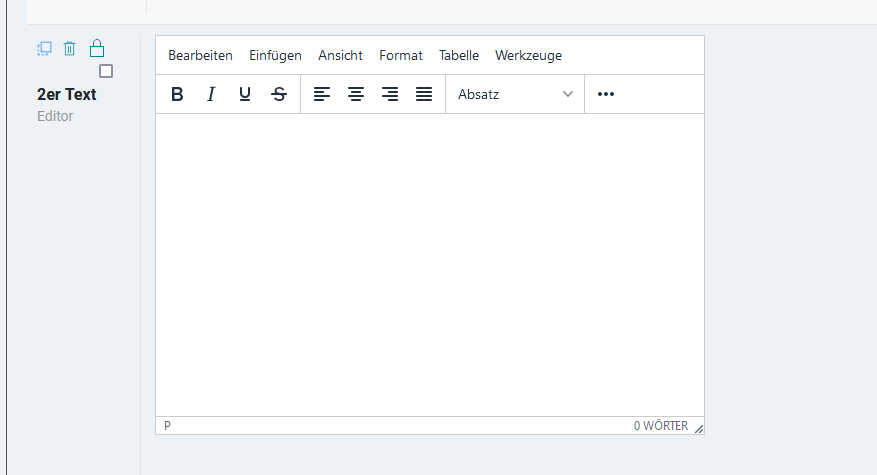The width and height of the screenshot is (877, 475).
Task: Click the P element path in status bar
Action: click(168, 426)
